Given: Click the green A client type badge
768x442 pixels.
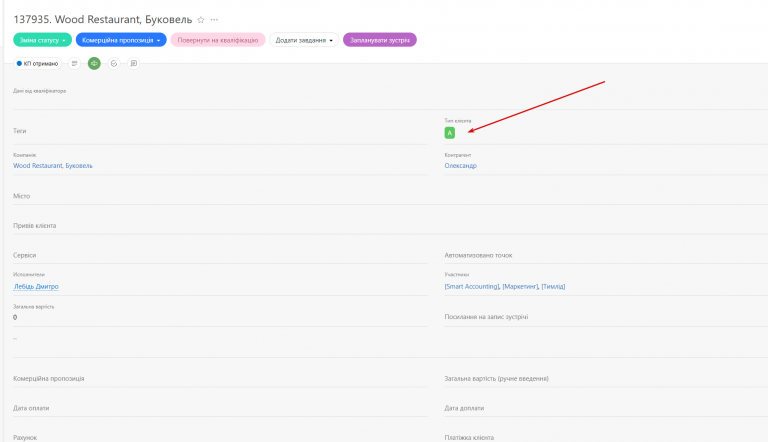Looking at the screenshot, I should (450, 133).
